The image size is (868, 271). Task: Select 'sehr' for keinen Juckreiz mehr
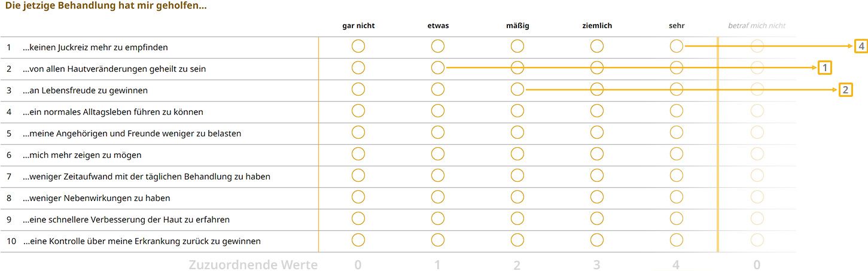(677, 46)
